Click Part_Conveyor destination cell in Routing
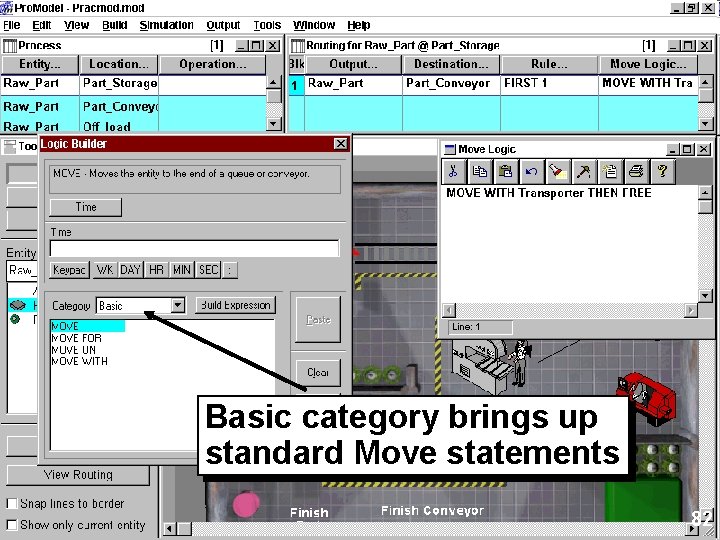This screenshot has width=720, height=540. [451, 83]
